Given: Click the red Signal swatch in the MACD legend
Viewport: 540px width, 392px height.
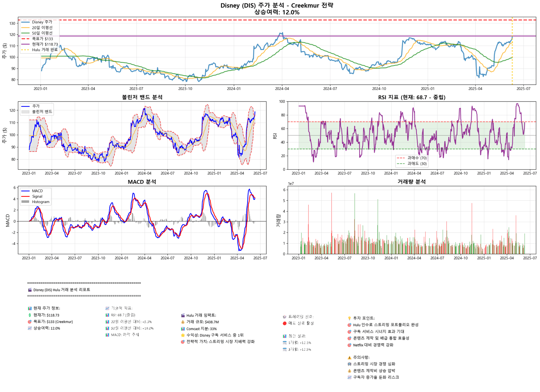Looking at the screenshot, I should coord(25,197).
